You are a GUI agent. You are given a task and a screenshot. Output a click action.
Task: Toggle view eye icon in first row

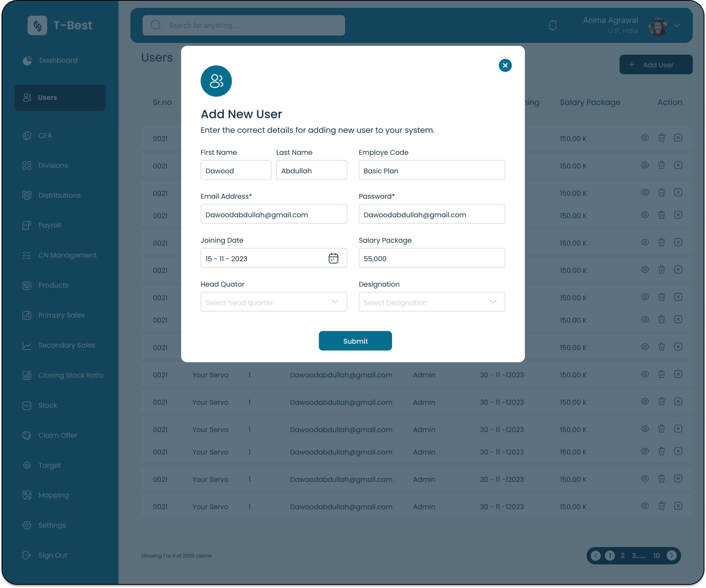pyautogui.click(x=645, y=138)
